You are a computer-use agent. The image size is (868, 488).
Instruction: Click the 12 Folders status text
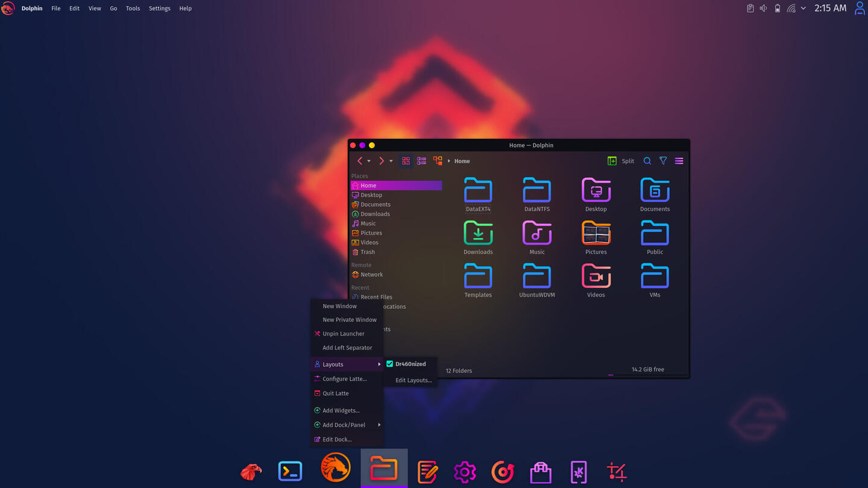coord(459,371)
